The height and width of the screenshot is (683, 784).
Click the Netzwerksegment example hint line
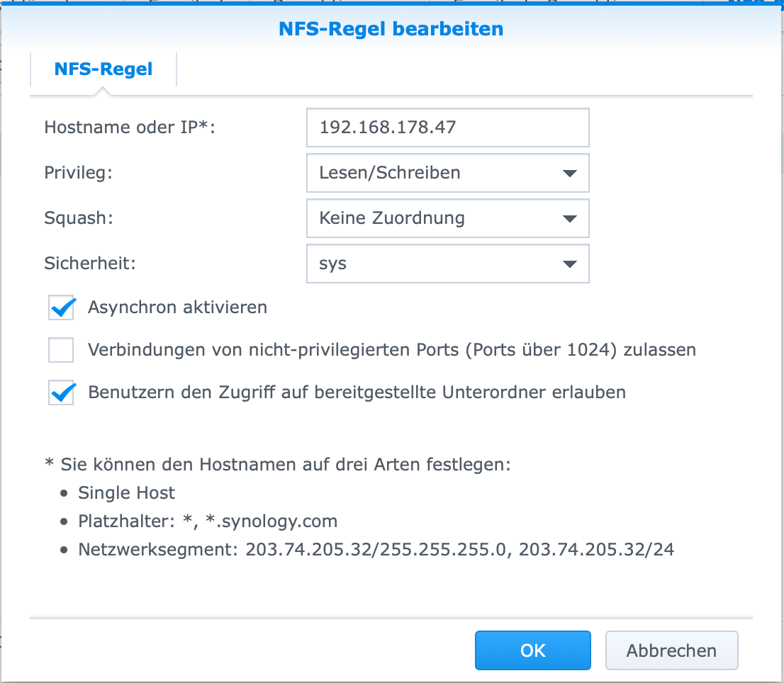tap(376, 551)
